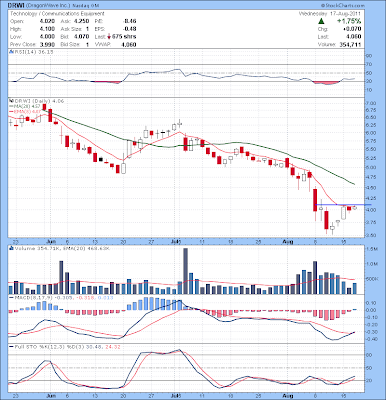Click the blue horizontal resistance line near 4.10
Viewport: 386px width, 400px height.
point(343,204)
